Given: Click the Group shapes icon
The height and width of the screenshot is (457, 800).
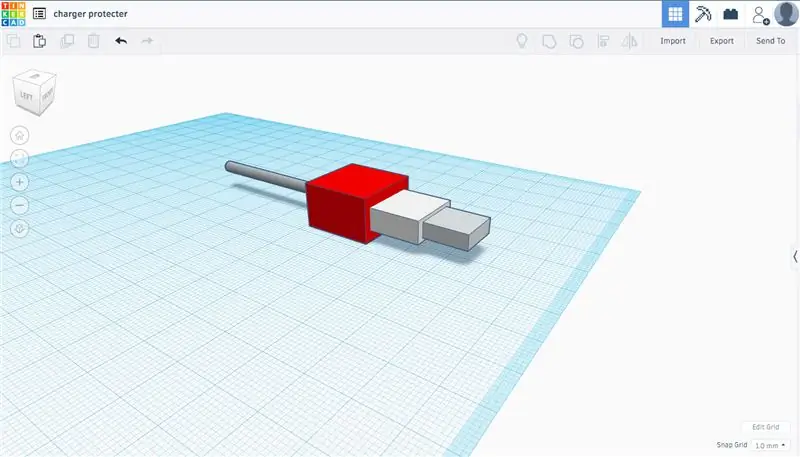Looking at the screenshot, I should tap(549, 41).
